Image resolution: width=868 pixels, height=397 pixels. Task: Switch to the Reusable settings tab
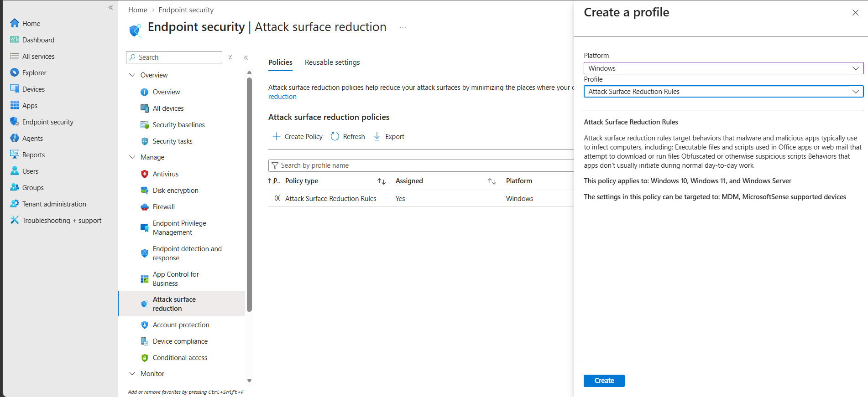[332, 62]
